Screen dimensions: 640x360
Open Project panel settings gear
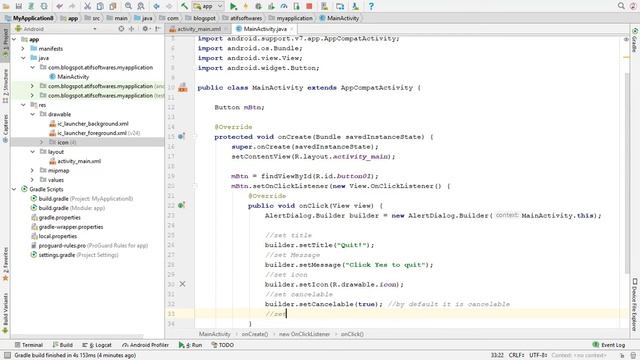[145, 29]
